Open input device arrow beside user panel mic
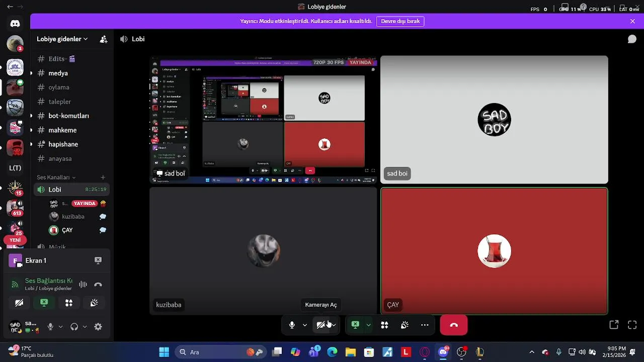Screen dimensions: 644x362 click(61, 327)
